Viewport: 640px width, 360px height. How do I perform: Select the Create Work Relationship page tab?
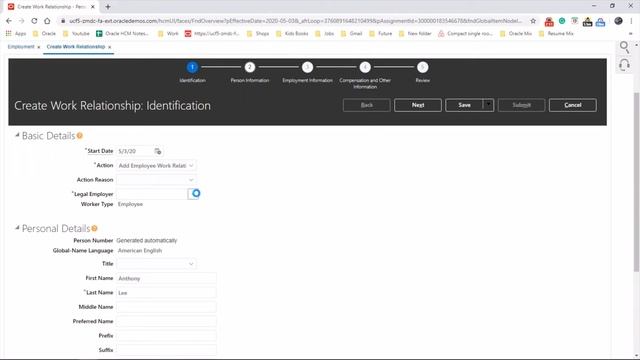pyautogui.click(x=76, y=47)
